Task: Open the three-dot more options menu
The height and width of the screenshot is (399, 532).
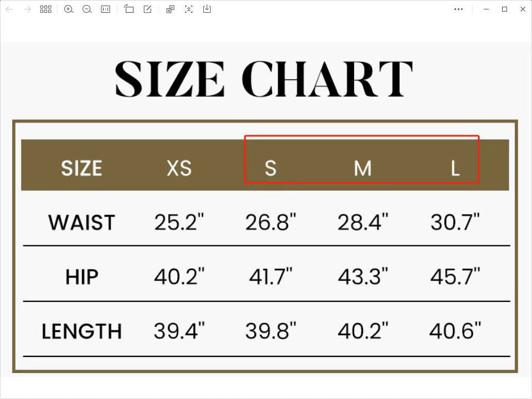Action: (458, 9)
